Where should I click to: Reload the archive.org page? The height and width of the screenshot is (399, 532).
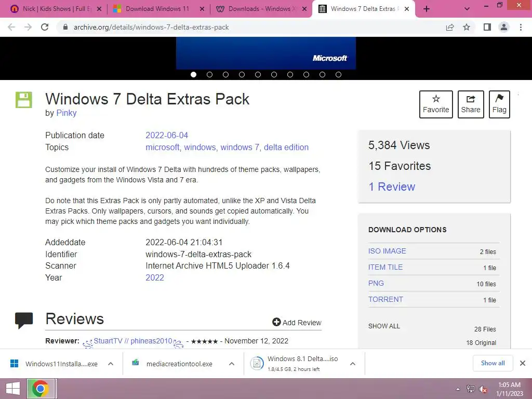click(45, 27)
